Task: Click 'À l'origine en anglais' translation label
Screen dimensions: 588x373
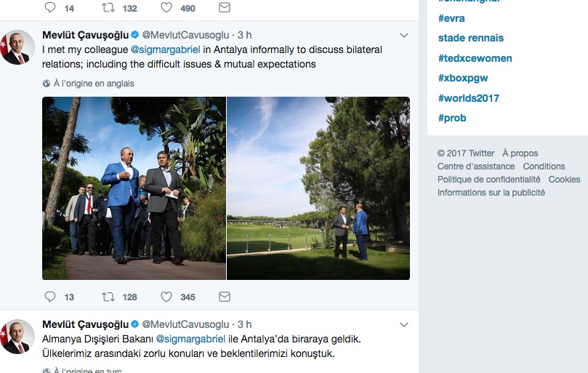Action: pos(94,84)
